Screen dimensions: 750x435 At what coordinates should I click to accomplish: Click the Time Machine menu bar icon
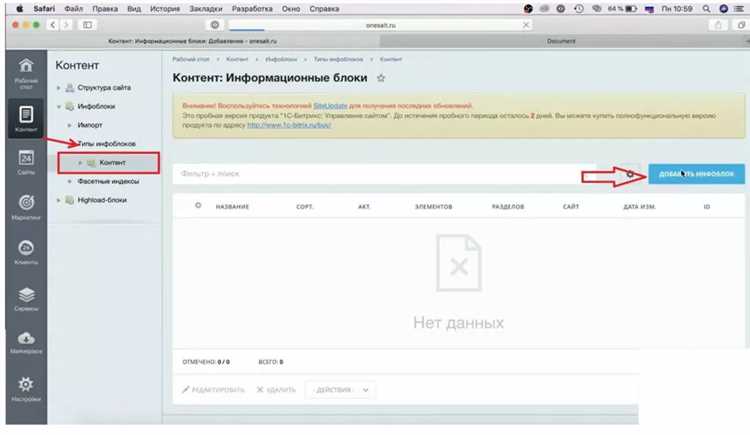tap(579, 9)
